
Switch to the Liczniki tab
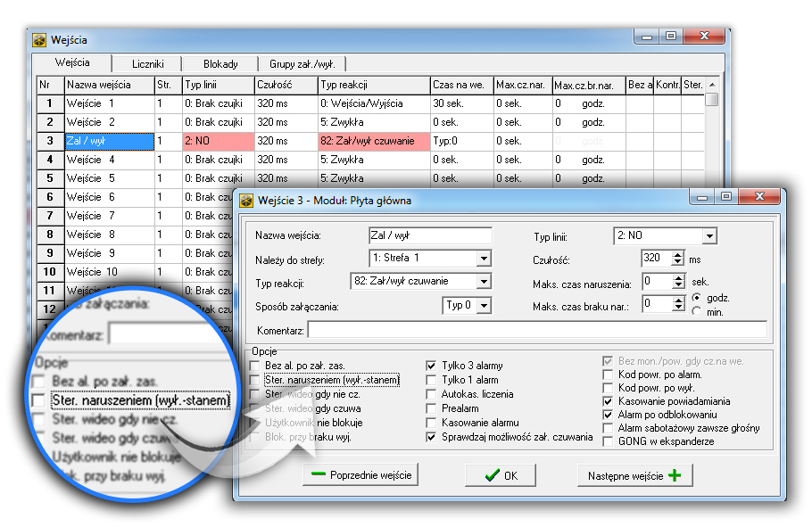[146, 64]
